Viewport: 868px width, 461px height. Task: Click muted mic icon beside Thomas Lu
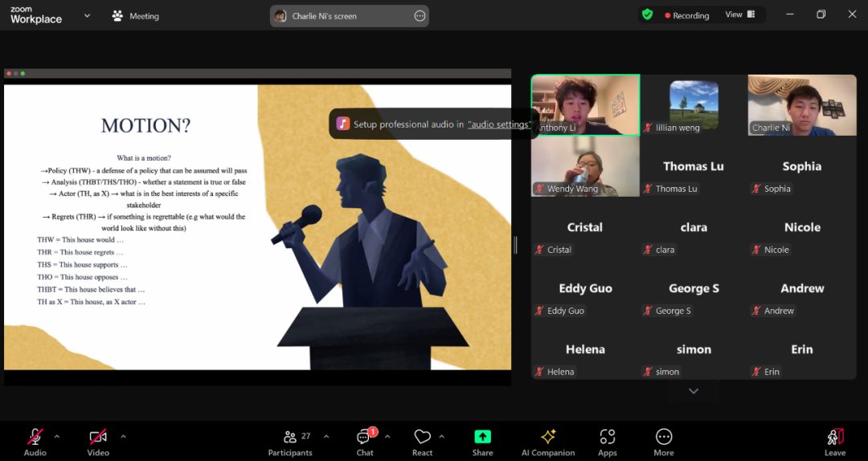click(648, 189)
